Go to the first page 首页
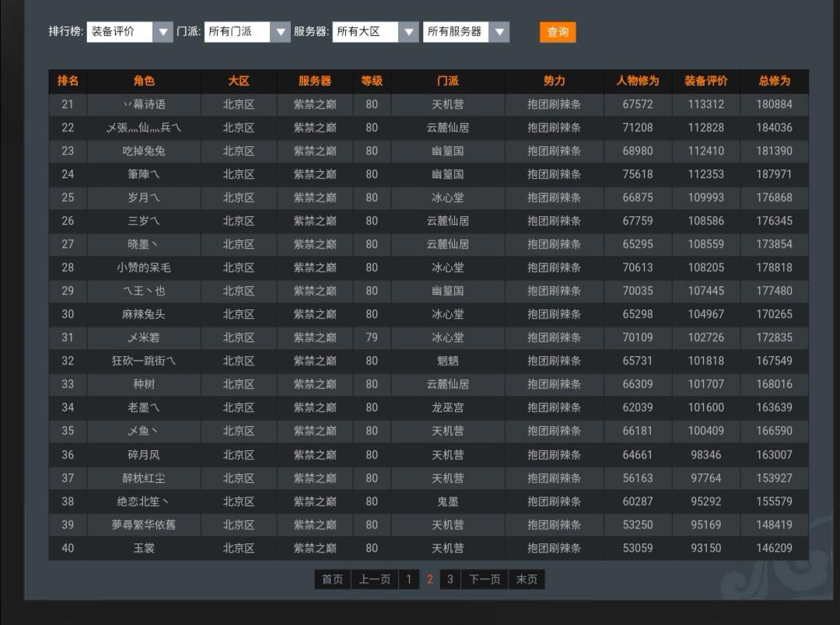The width and height of the screenshot is (840, 625). [x=333, y=579]
